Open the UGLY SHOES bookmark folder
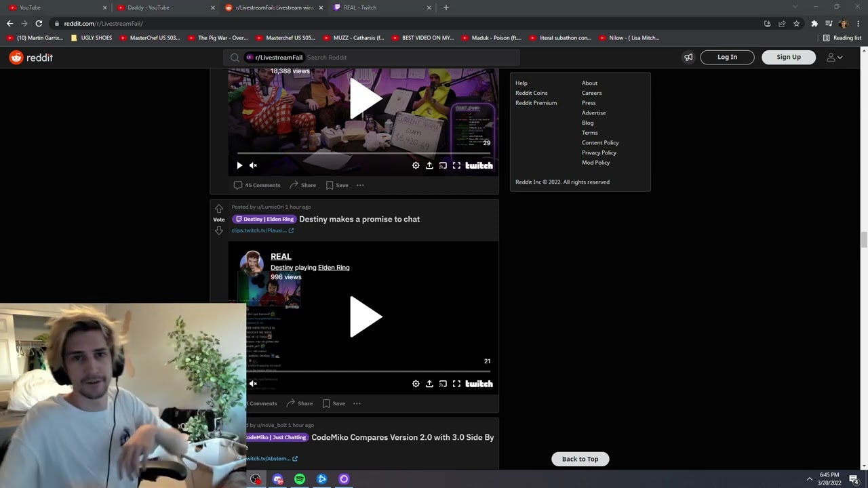The height and width of the screenshot is (488, 868). 92,38
